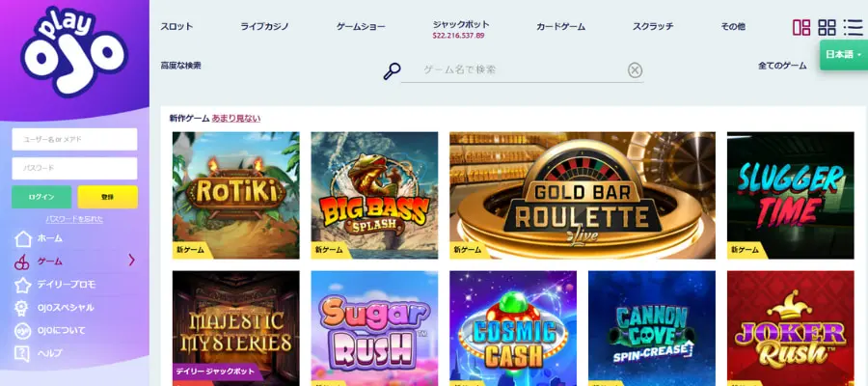Click the home icon beside ホーム
Image resolution: width=868 pixels, height=386 pixels.
click(x=23, y=238)
